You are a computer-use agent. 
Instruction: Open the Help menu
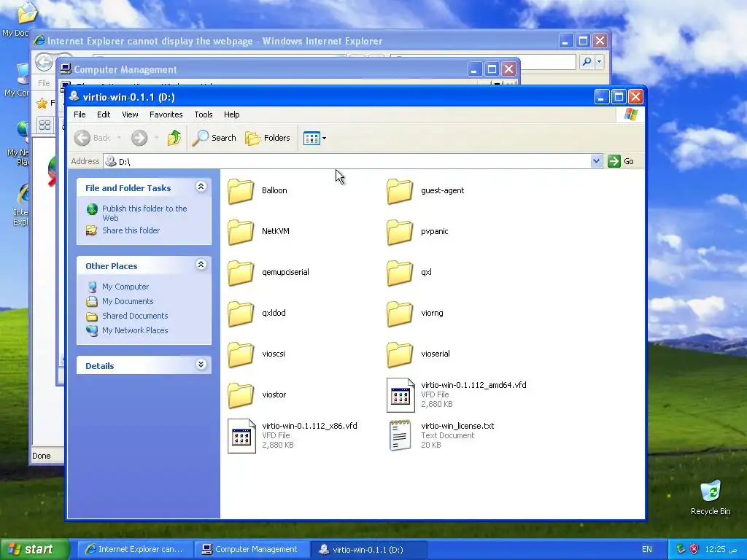pyautogui.click(x=231, y=114)
